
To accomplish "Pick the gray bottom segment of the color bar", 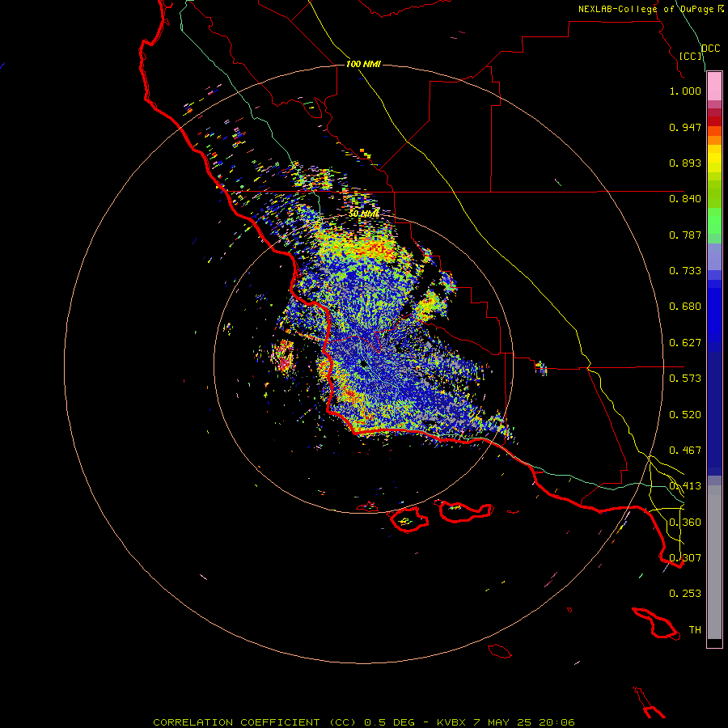I will coord(714,562).
